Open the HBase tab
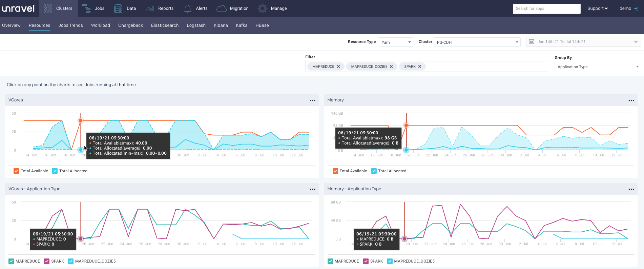 click(262, 25)
